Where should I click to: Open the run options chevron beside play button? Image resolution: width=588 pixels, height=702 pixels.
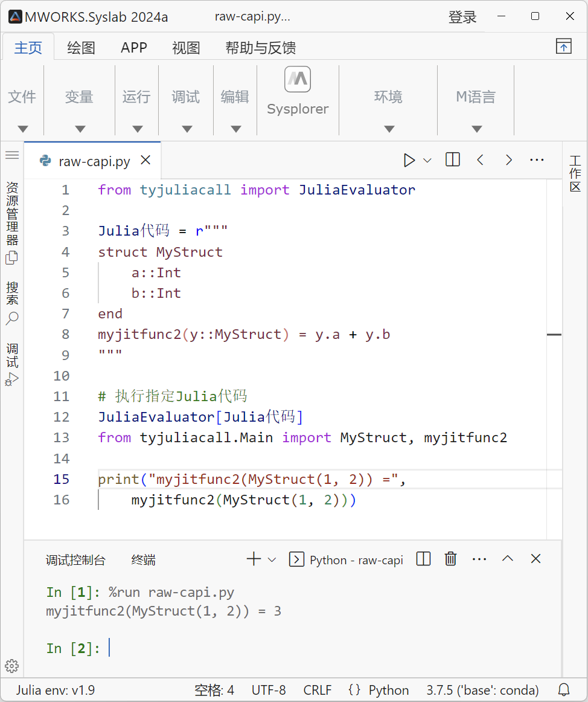(427, 159)
